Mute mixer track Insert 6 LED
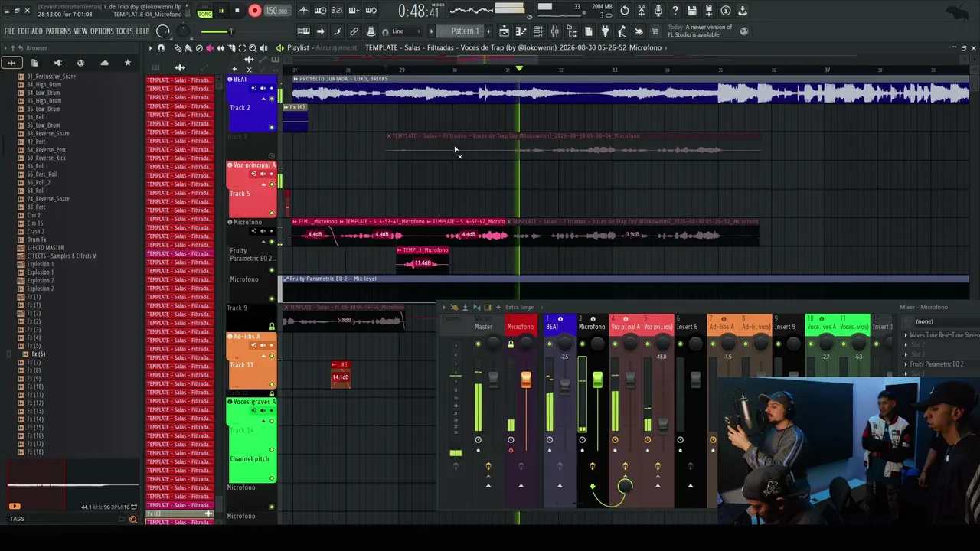Image resolution: width=980 pixels, height=551 pixels. (x=681, y=344)
